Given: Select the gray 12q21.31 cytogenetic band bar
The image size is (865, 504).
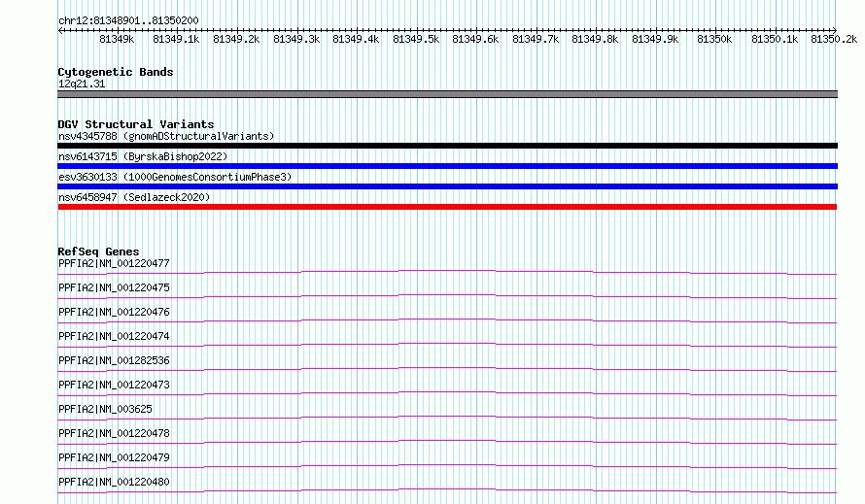Looking at the screenshot, I should (447, 94).
